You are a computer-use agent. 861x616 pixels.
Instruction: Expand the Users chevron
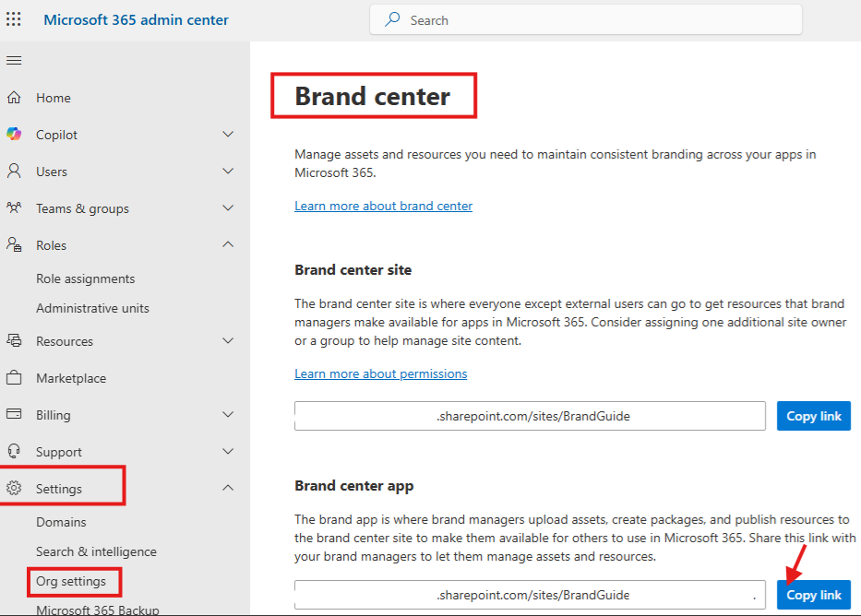[228, 172]
